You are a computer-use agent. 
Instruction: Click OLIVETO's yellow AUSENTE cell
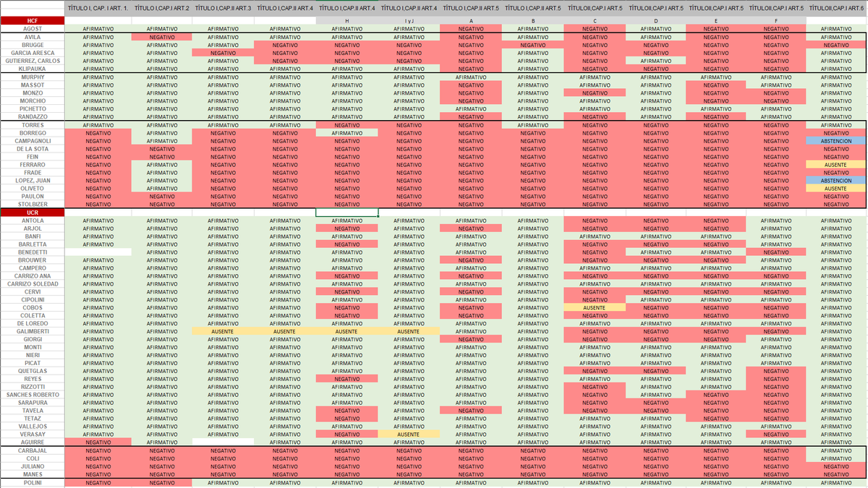click(836, 189)
